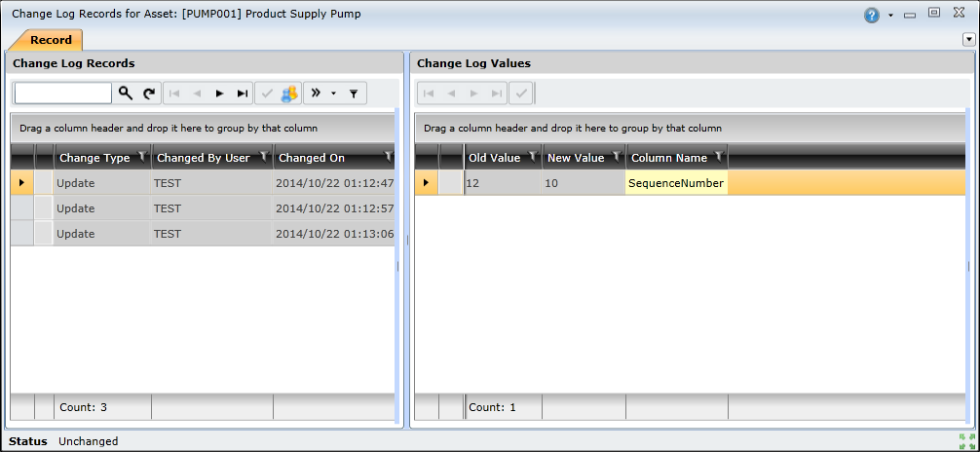Open the dropdown arrow next to help icon
Screen dimensions: 980x452
pyautogui.click(x=890, y=16)
